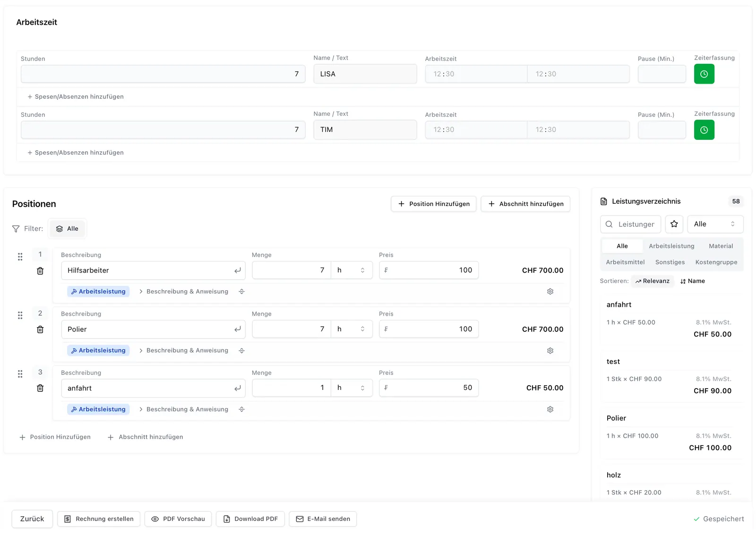
Task: Delete the anfahrt position
Action: (x=40, y=388)
